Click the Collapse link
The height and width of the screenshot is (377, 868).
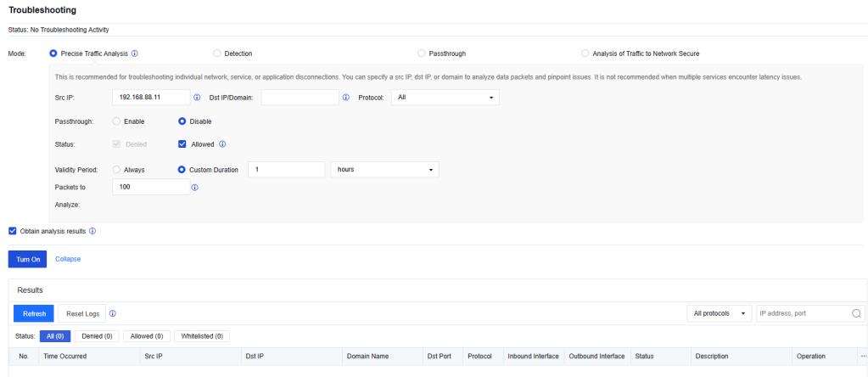[68, 259]
